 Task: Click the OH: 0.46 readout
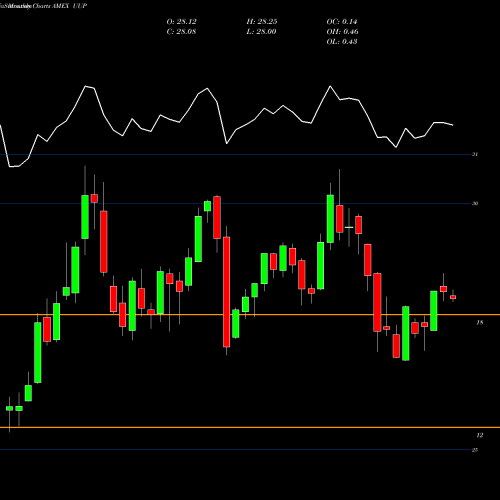(342, 32)
